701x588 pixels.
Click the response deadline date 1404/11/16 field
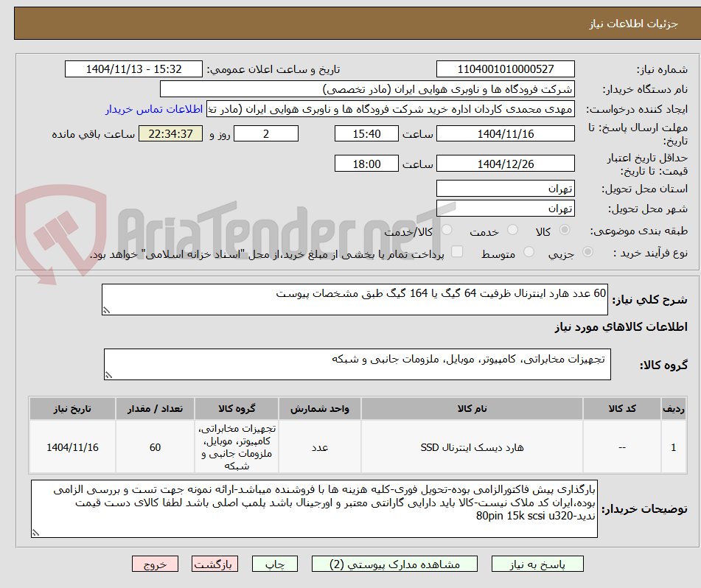[x=505, y=133]
